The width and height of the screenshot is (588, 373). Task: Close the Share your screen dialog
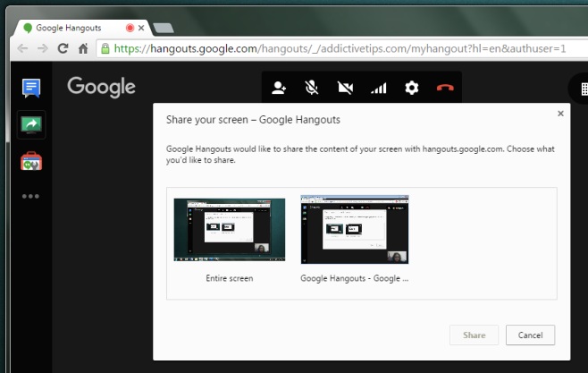(560, 114)
